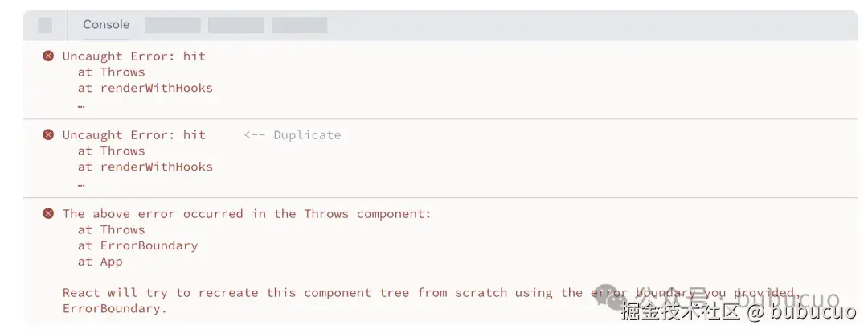Expand the ellipsis under the first stack trace

81,104
